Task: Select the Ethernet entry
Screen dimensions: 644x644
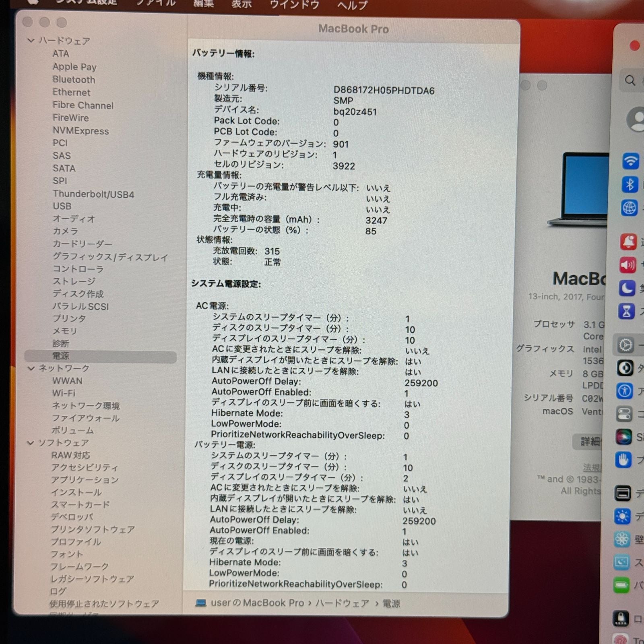Action: tap(71, 92)
